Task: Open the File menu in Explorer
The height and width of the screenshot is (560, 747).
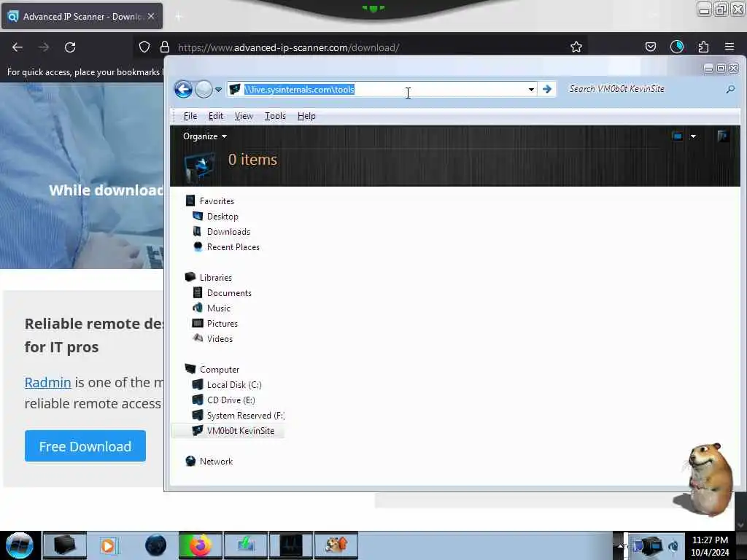Action: [190, 116]
